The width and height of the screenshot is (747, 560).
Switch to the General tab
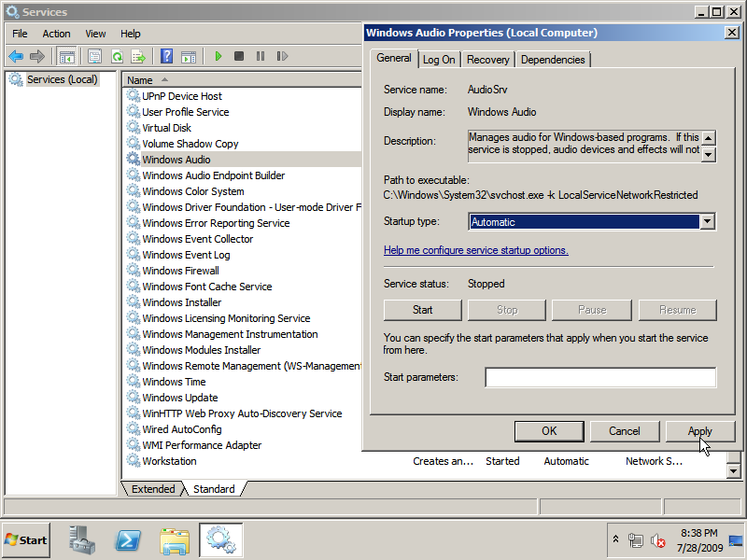click(x=394, y=58)
